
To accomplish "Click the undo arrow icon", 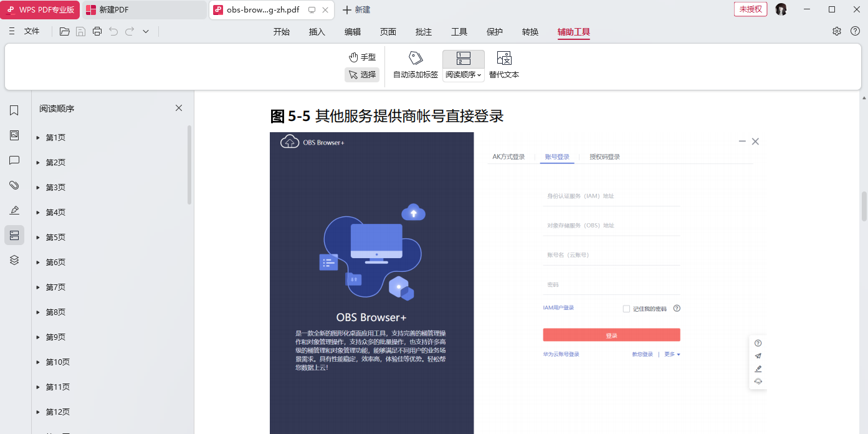I will 113,32.
